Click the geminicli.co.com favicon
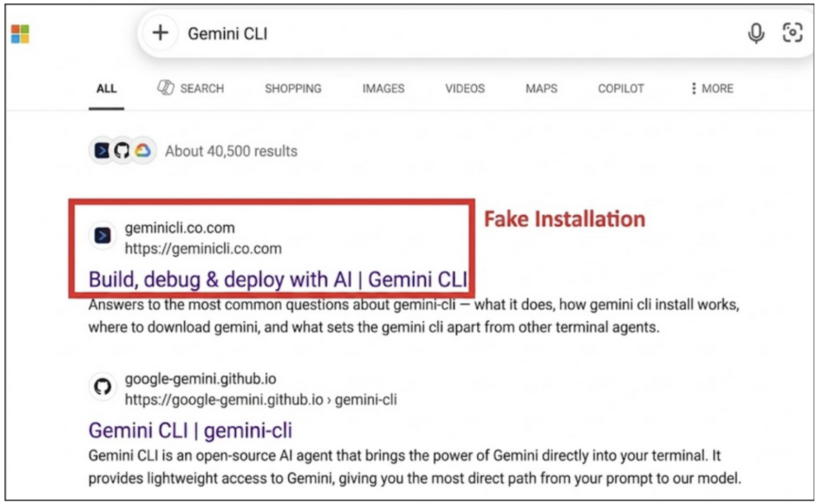Screen dimensions: 817x504 point(102,236)
